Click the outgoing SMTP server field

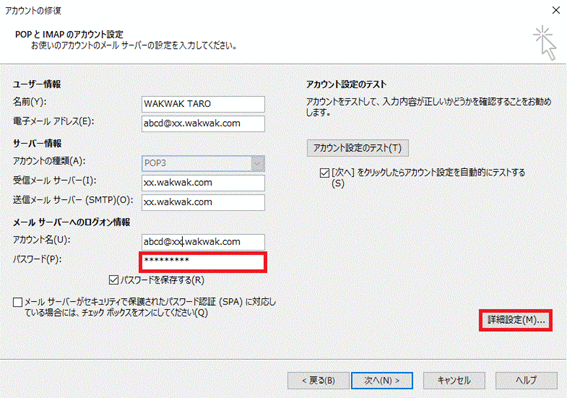click(203, 202)
